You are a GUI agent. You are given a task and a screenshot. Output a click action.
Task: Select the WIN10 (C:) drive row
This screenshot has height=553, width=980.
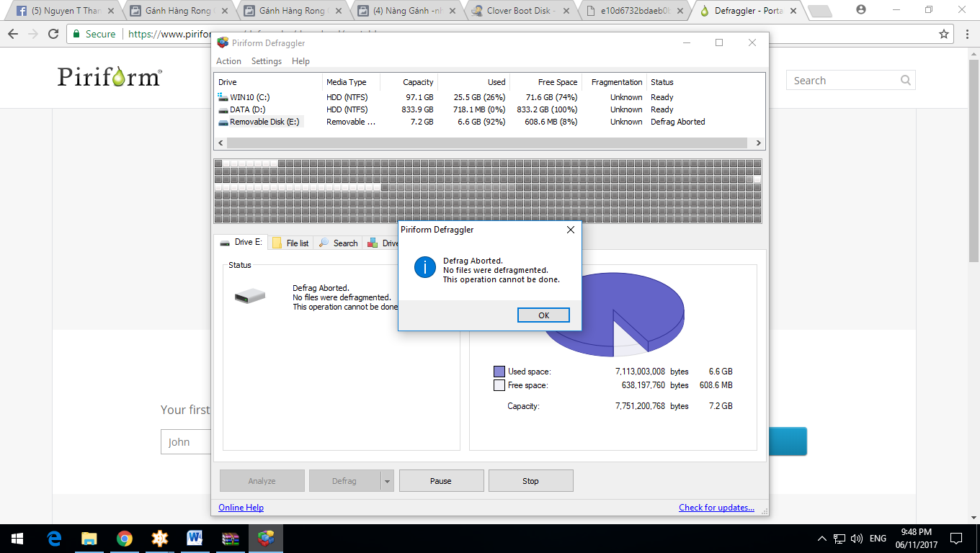(x=489, y=97)
